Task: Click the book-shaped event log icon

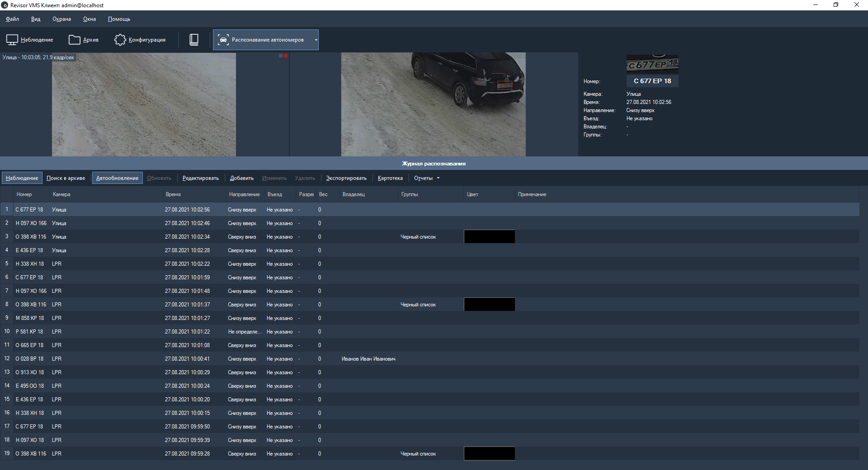Action: pyautogui.click(x=194, y=40)
